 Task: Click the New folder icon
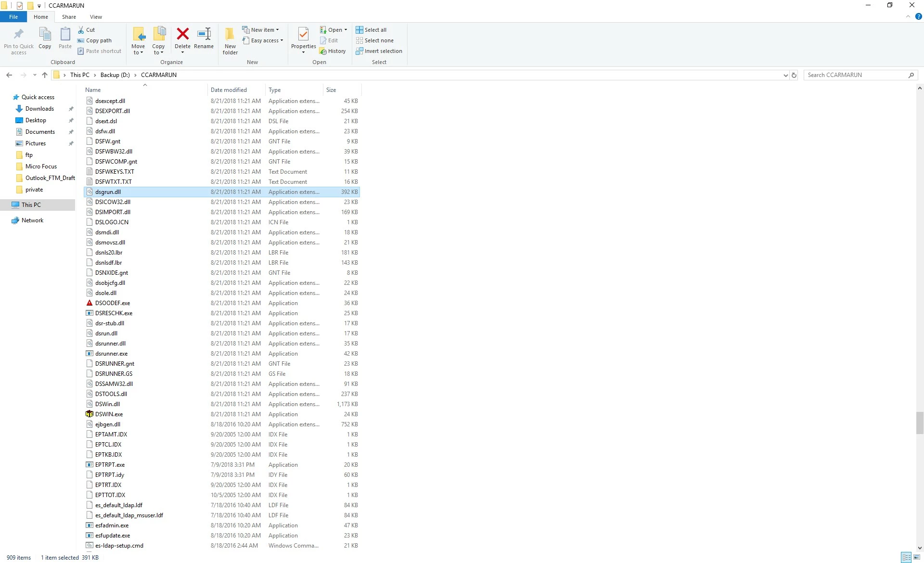point(230,34)
